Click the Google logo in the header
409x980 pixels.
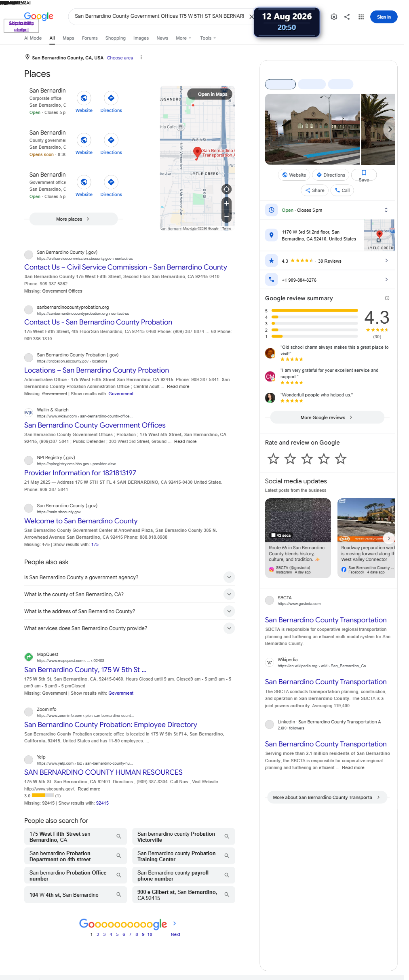point(39,16)
